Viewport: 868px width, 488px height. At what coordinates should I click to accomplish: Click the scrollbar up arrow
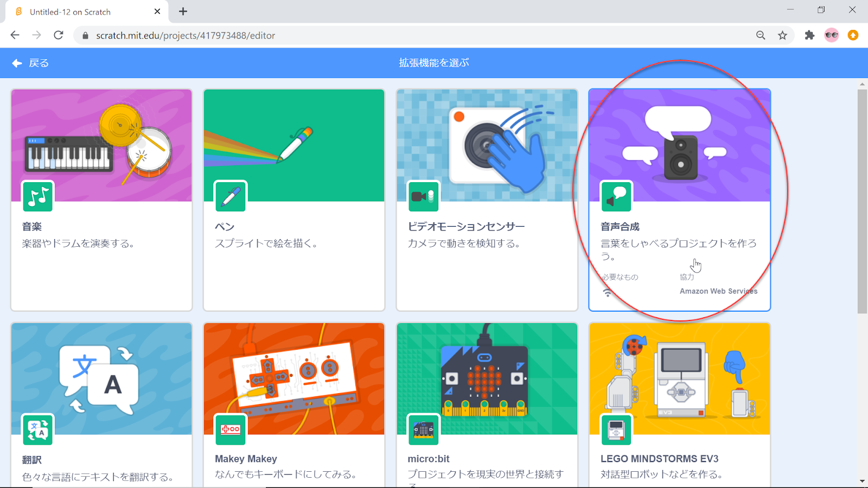[x=862, y=85]
